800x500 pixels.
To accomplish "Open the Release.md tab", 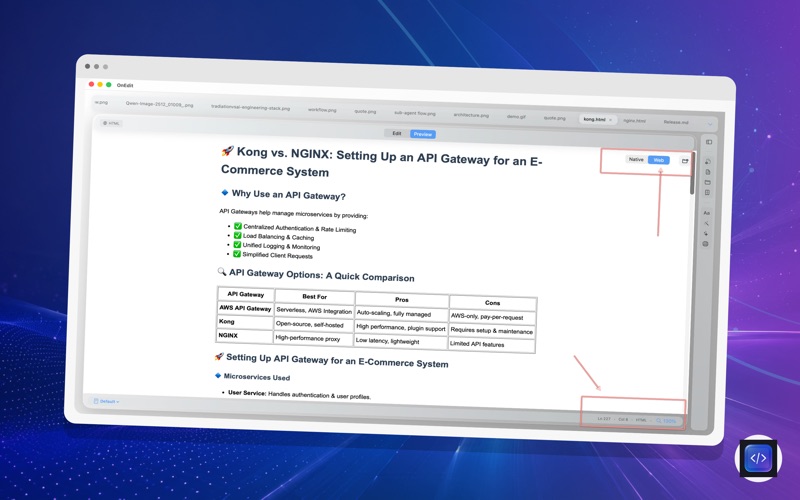I will click(x=676, y=122).
